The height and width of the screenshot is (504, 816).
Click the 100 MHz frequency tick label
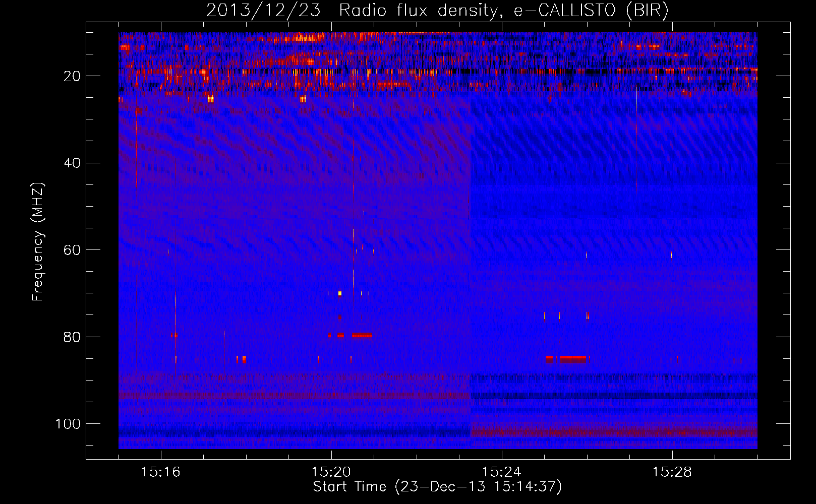coord(68,424)
